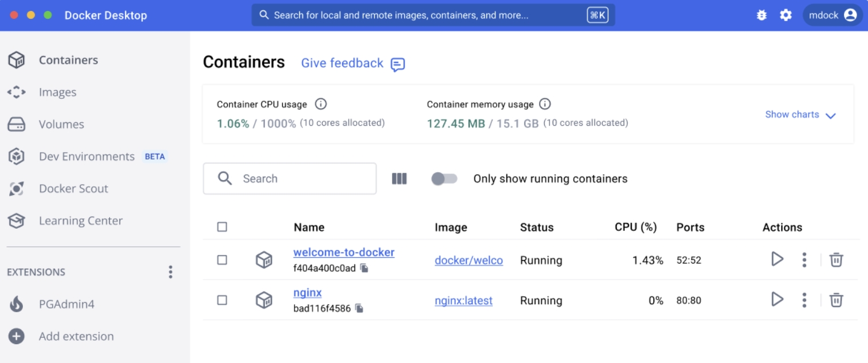The width and height of the screenshot is (868, 363).
Task: Click the Volumes drive icon
Action: tap(17, 124)
